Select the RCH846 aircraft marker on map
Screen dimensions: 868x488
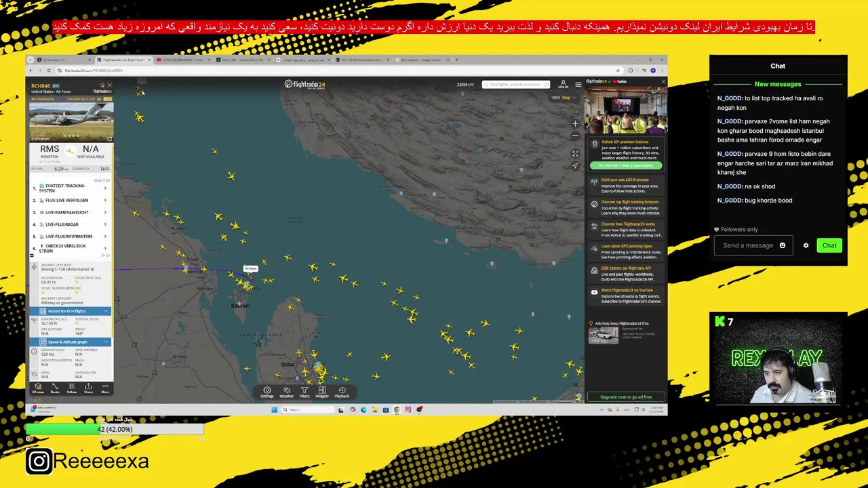coord(251,277)
